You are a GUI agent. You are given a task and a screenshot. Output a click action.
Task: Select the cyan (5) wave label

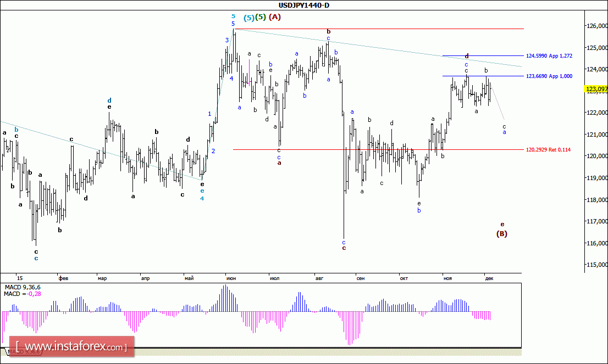249,18
